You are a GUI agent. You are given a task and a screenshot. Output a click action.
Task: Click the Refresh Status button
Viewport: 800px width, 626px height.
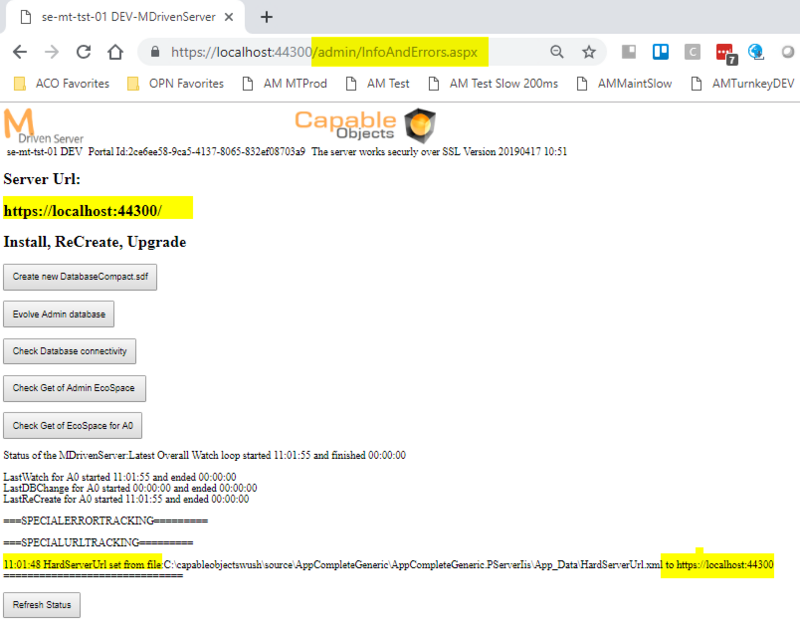tap(42, 605)
